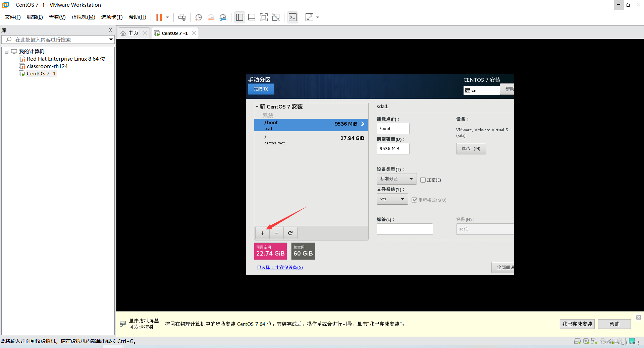Toggle the 加密(E) checkbox
The width and height of the screenshot is (644, 348).
(x=423, y=180)
